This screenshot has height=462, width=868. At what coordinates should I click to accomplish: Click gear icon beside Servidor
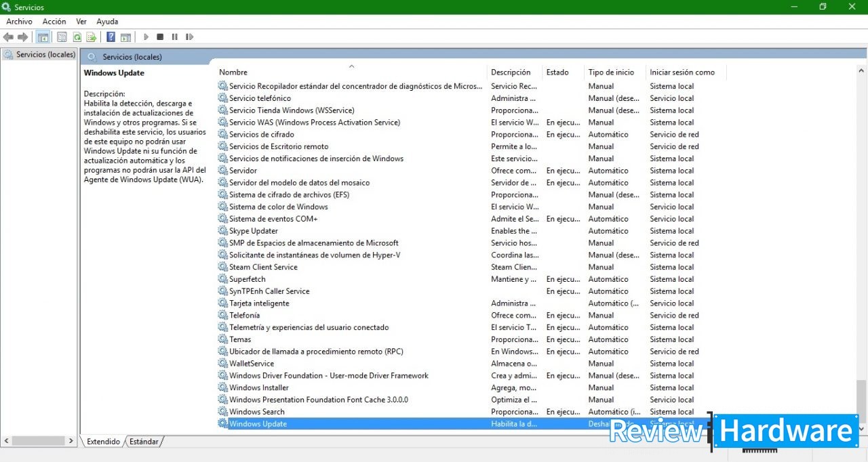pos(223,171)
